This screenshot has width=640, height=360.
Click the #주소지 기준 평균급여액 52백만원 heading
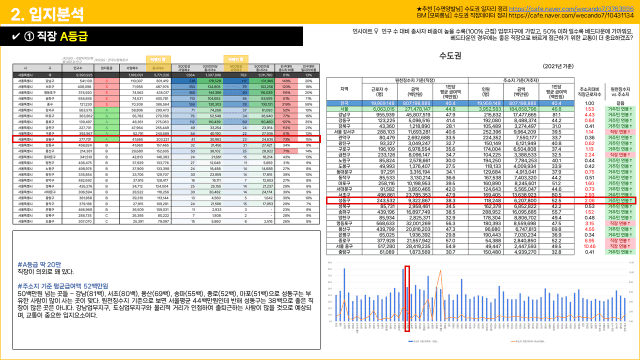[x=63, y=286]
